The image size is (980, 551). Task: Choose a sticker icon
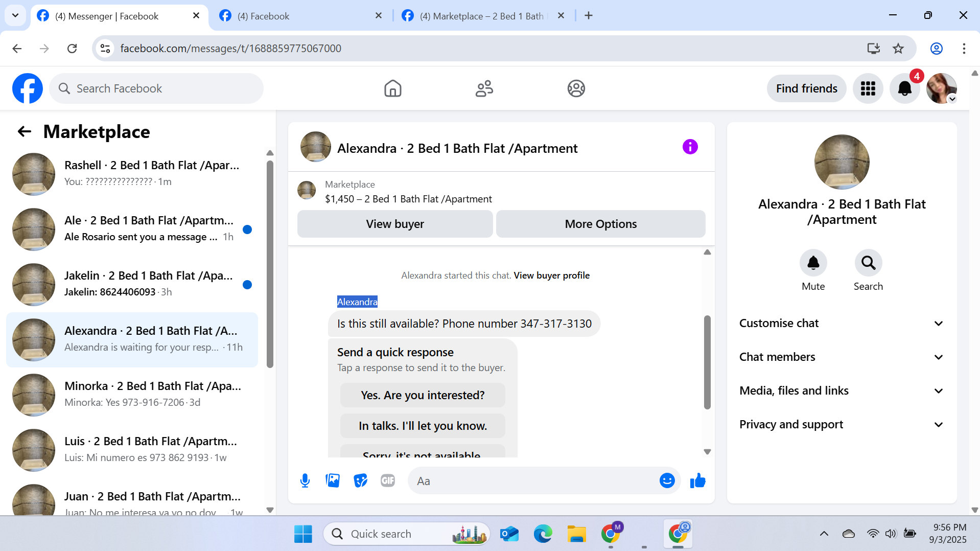click(x=360, y=480)
